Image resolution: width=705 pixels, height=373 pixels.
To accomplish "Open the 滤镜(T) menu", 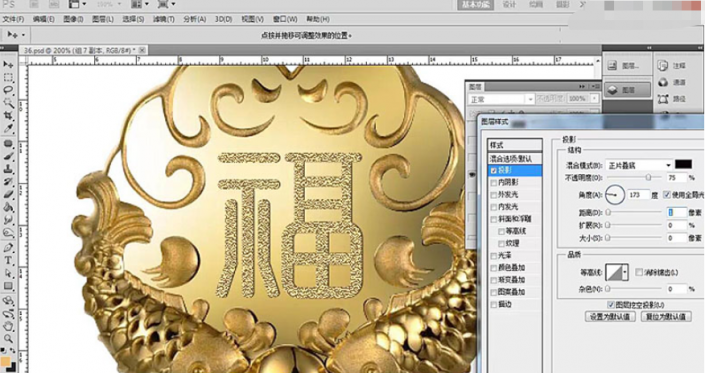I will [163, 19].
